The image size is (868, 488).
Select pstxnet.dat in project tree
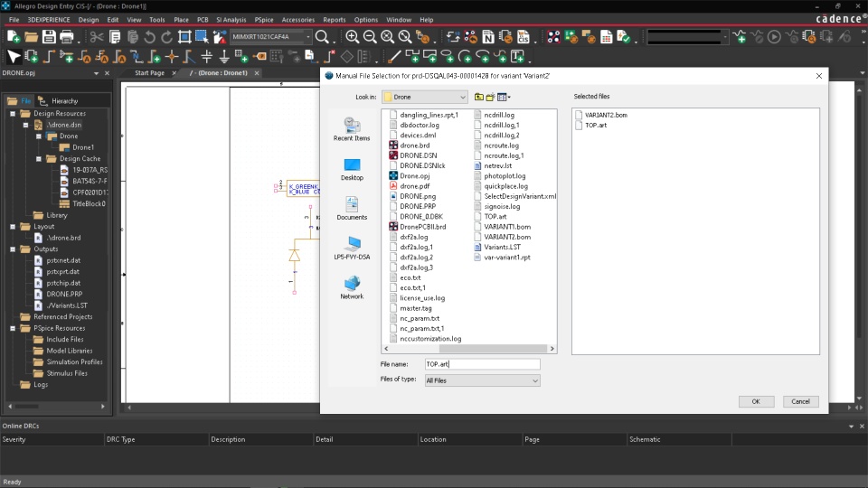[x=58, y=260]
